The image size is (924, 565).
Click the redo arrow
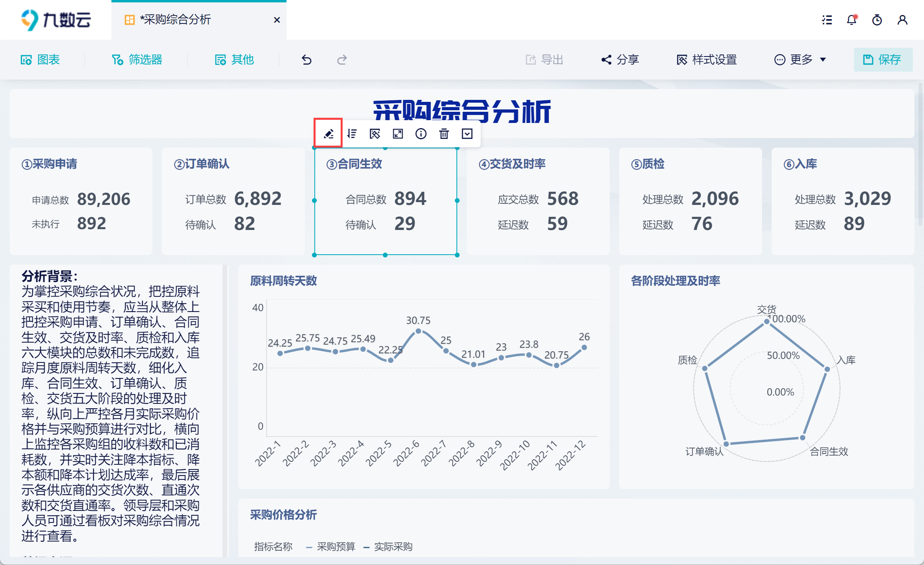pos(342,60)
